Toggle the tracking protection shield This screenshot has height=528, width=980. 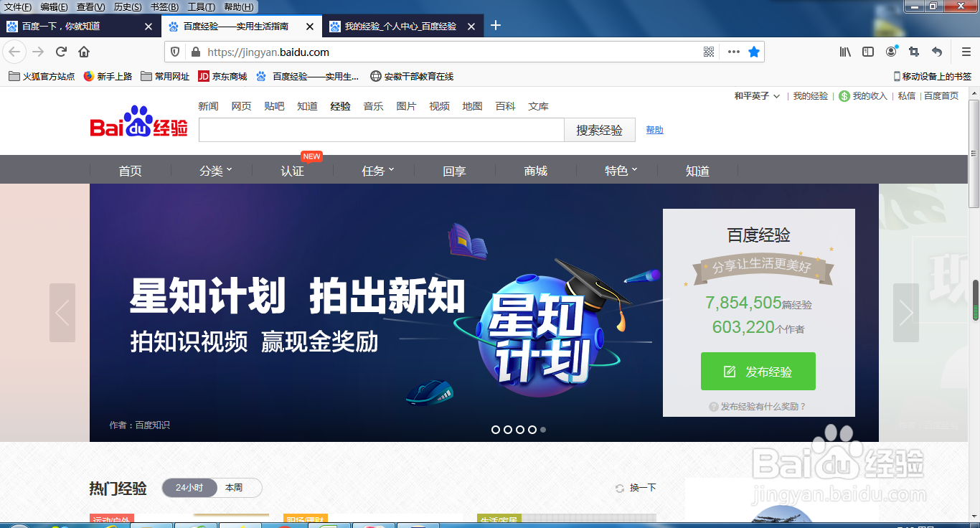pyautogui.click(x=174, y=52)
